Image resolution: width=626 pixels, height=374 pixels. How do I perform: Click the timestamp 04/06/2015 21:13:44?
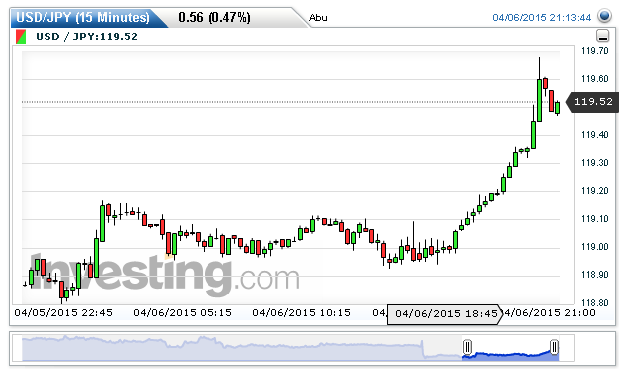tap(541, 18)
